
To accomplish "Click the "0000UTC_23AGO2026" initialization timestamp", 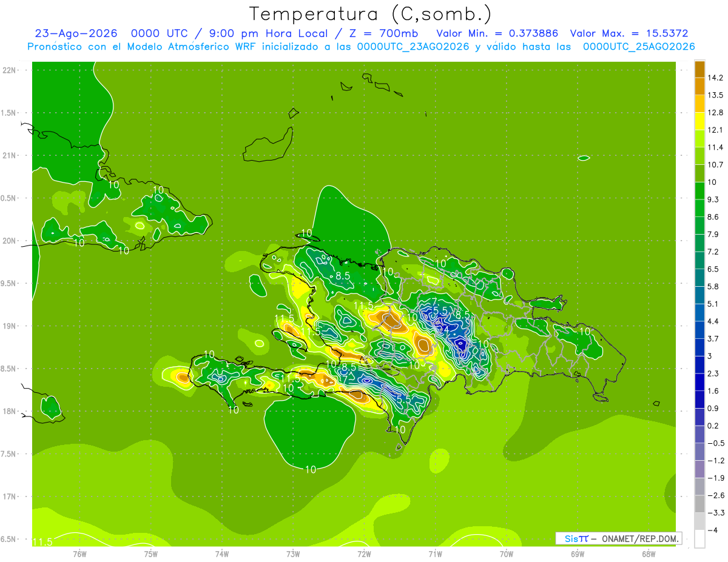I will [x=413, y=47].
